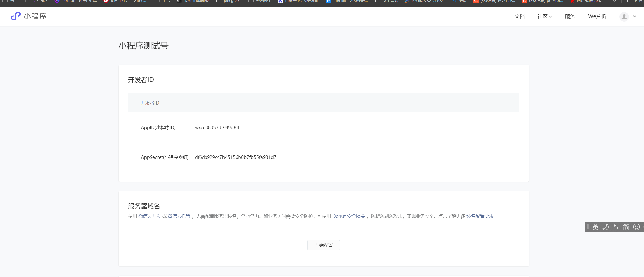Click the AppSecret value text

tap(235, 157)
